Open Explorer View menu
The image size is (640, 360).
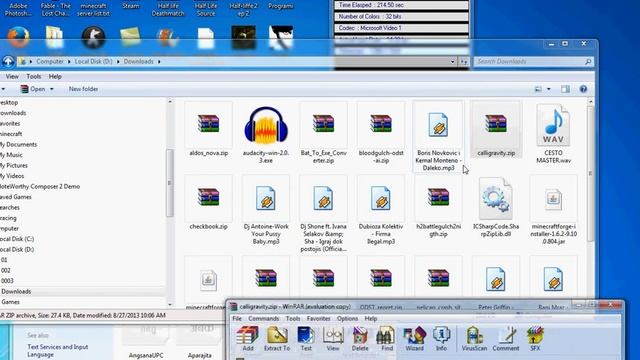(12, 76)
